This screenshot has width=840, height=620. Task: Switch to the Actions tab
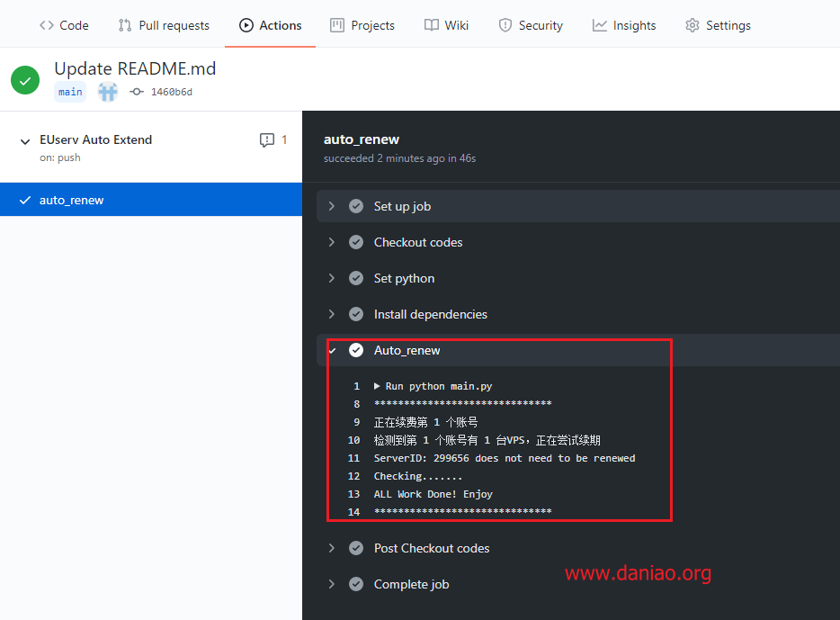click(x=270, y=25)
